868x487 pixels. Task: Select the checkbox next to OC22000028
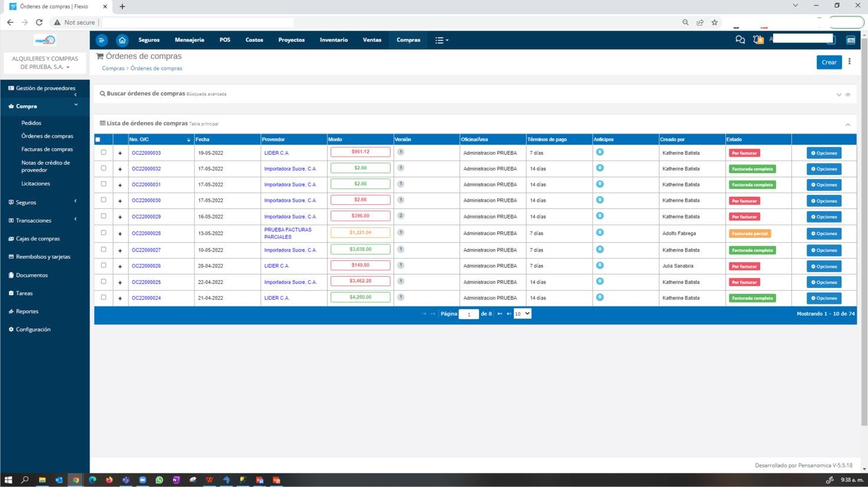103,233
